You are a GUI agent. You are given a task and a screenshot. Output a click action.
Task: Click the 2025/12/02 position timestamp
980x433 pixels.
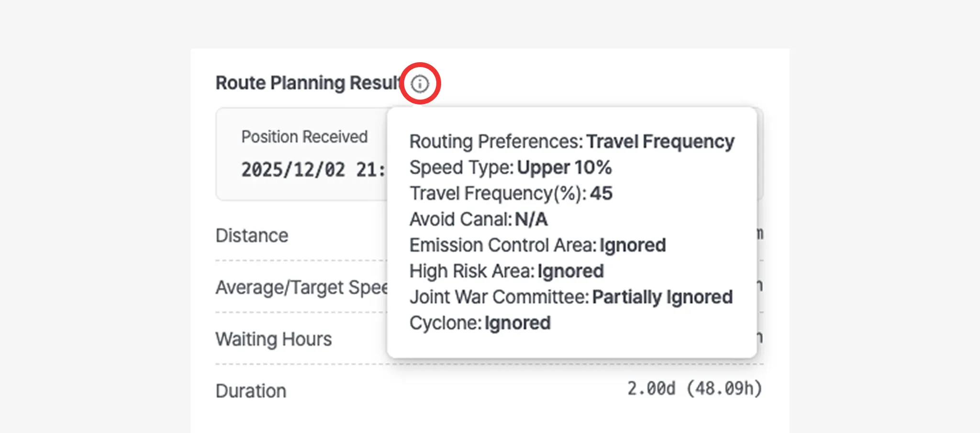pos(313,170)
